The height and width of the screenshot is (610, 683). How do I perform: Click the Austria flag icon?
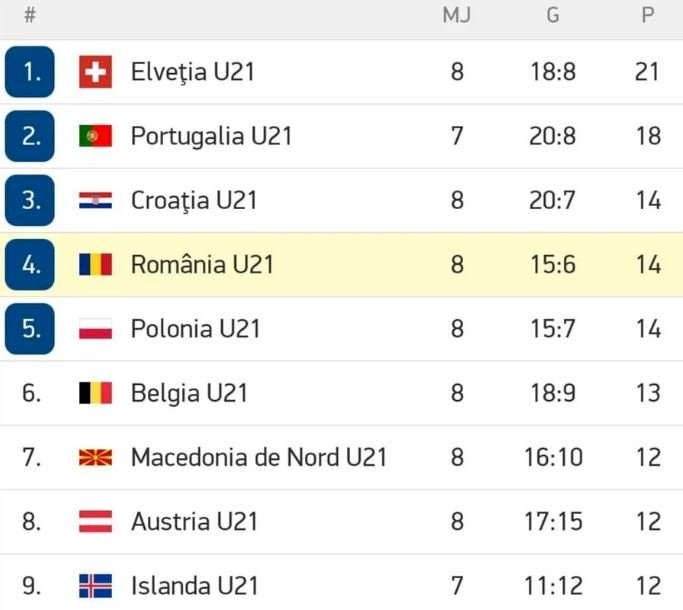click(95, 522)
